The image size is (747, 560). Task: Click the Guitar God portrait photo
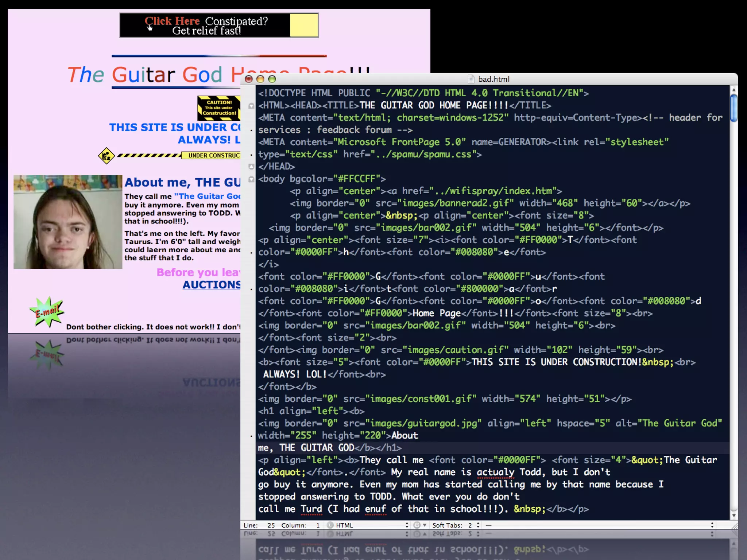coord(68,222)
